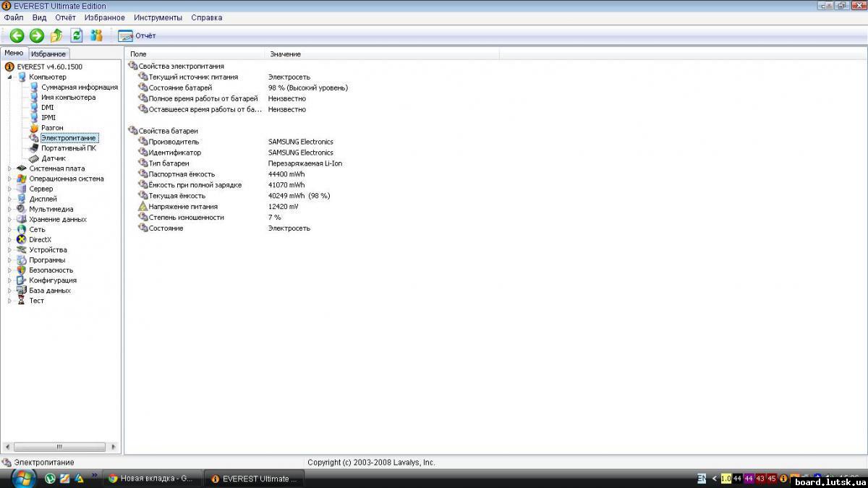Click the EN language indicator in tray
Viewport: 868px width, 488px height.
point(701,479)
